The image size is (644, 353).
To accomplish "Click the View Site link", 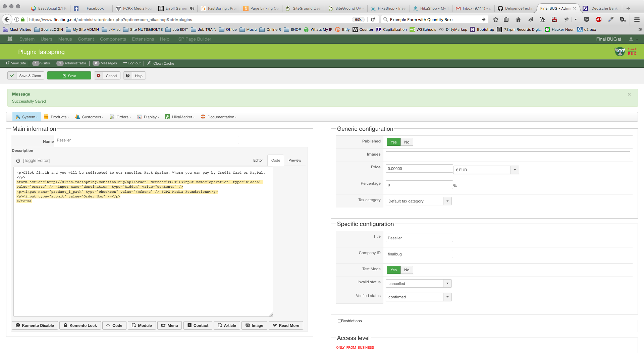I will pyautogui.click(x=16, y=63).
